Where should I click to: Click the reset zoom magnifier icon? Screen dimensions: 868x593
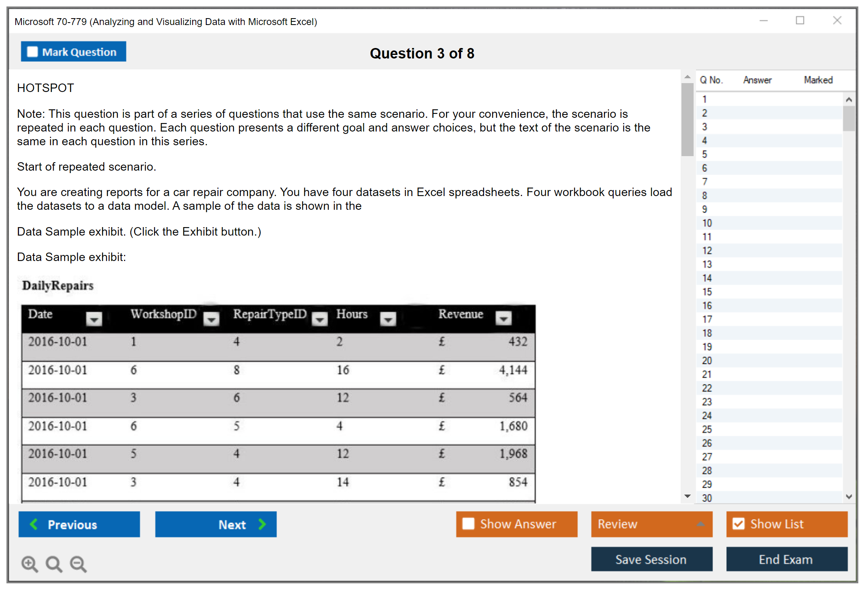54,564
